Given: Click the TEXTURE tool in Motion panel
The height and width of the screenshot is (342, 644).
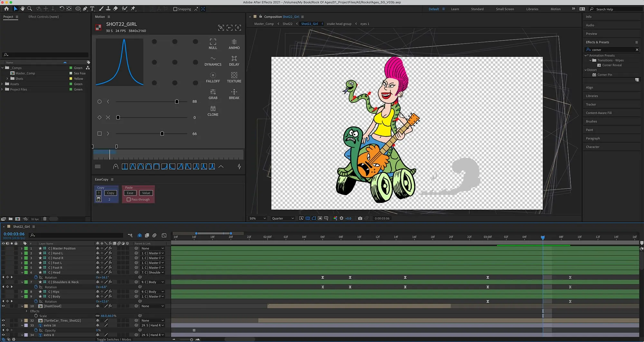Looking at the screenshot, I should (x=234, y=77).
